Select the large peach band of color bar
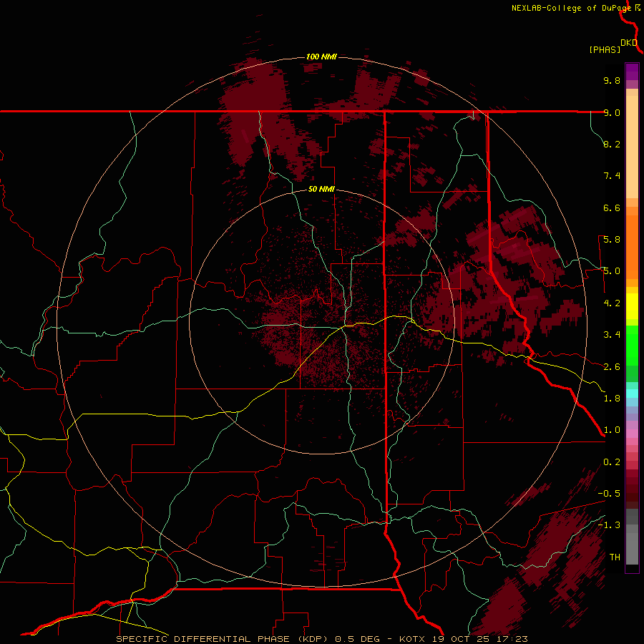This screenshot has height=644, width=644. (x=632, y=147)
